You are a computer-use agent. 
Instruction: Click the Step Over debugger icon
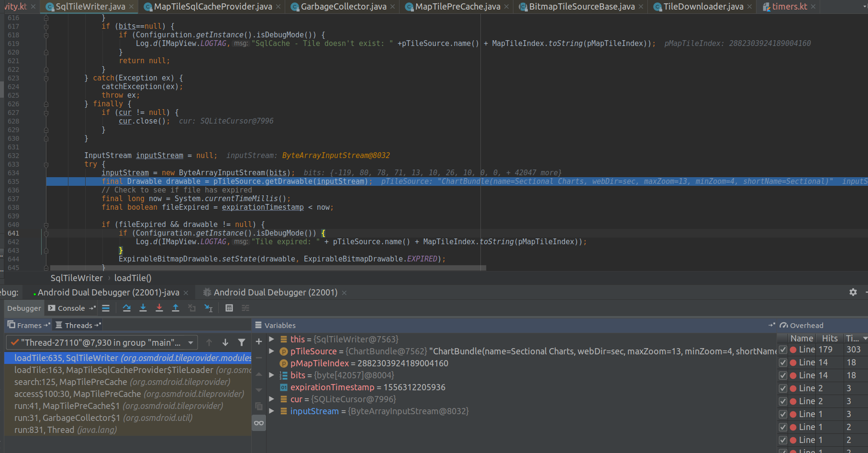[127, 308]
